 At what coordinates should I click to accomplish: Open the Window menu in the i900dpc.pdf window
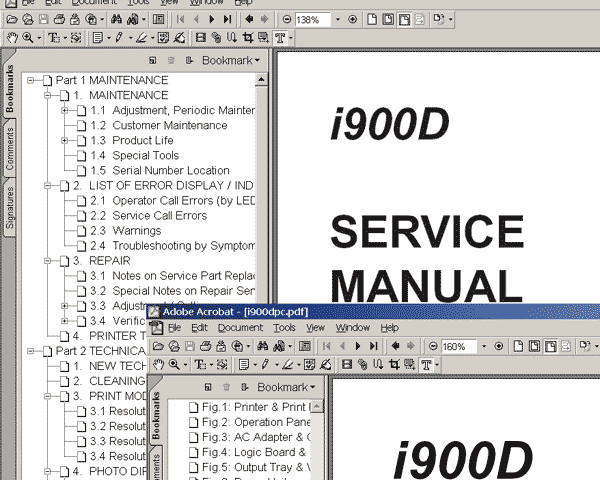pos(352,328)
